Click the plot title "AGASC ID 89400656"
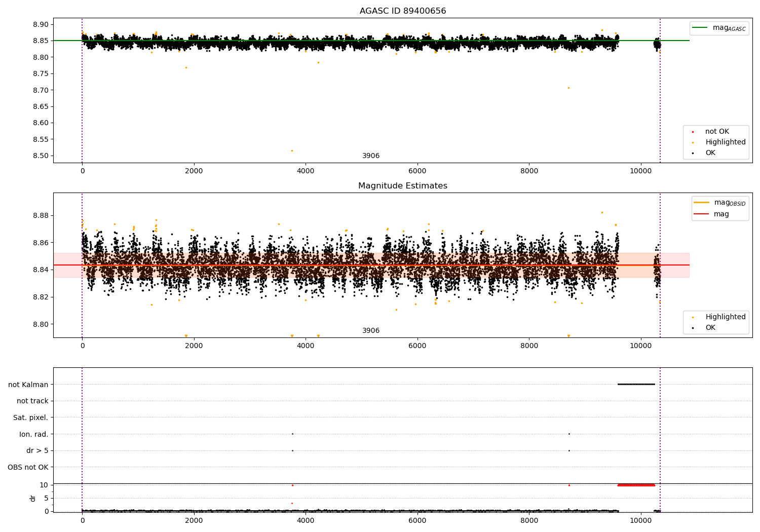Screen dimensions: 760x532 pyautogui.click(x=403, y=11)
